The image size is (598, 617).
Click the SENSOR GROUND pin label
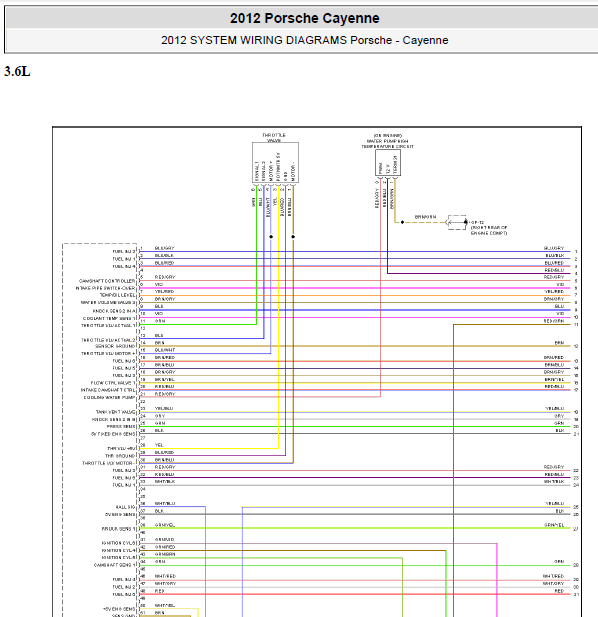pos(114,346)
